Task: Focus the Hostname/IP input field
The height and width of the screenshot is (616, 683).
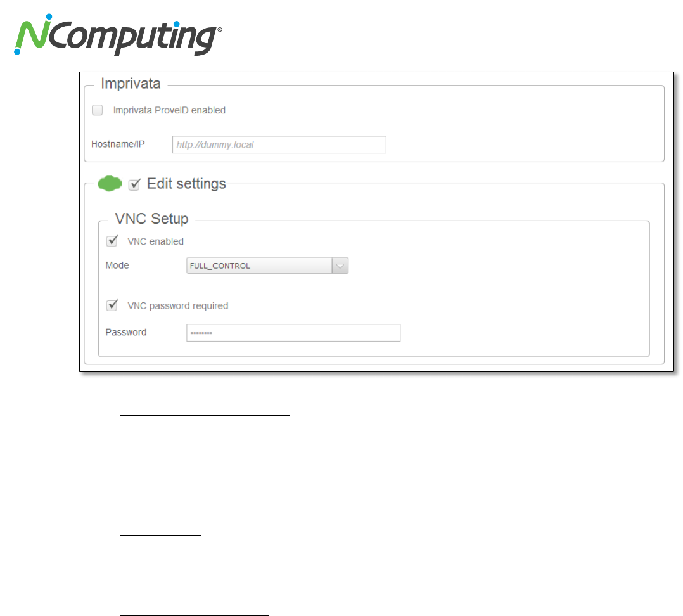Action: tap(279, 144)
